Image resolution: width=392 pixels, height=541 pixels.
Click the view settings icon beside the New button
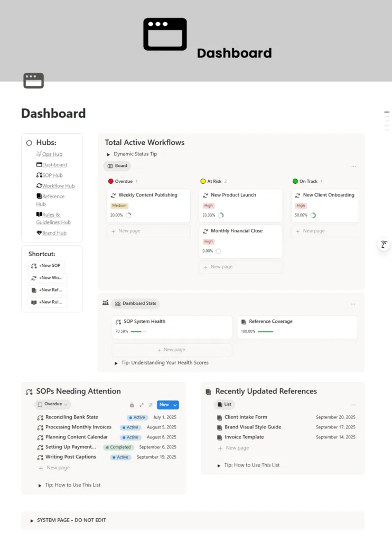coord(151,405)
